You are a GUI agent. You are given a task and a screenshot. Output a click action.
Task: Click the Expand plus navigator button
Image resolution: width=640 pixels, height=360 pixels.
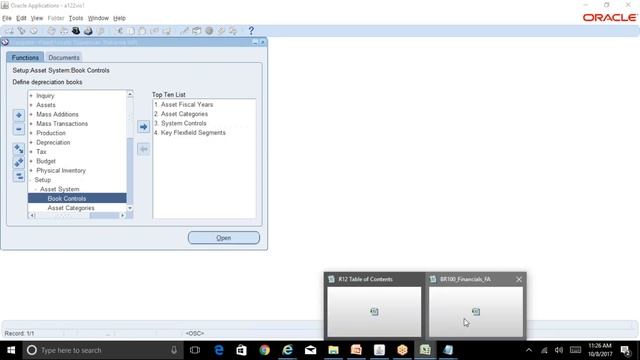(x=19, y=115)
